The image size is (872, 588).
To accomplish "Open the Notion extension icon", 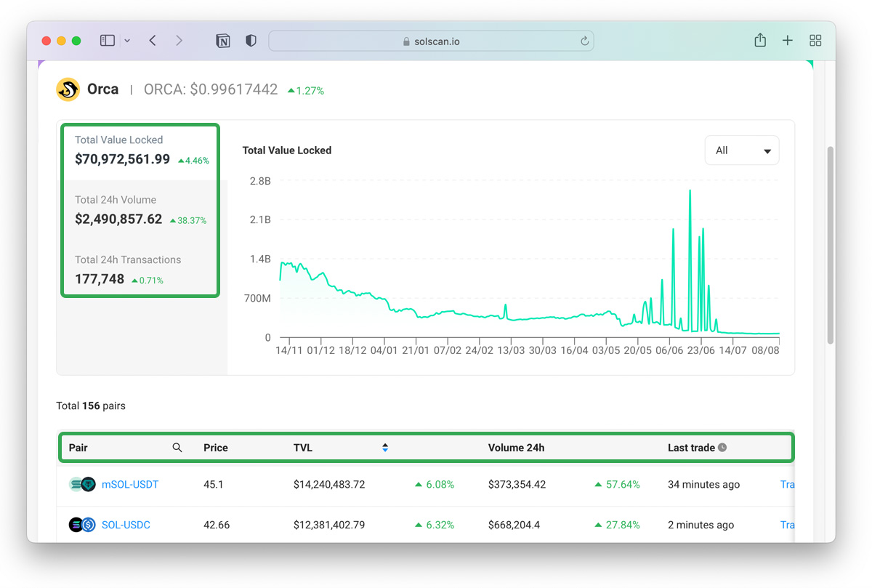I will (x=223, y=41).
